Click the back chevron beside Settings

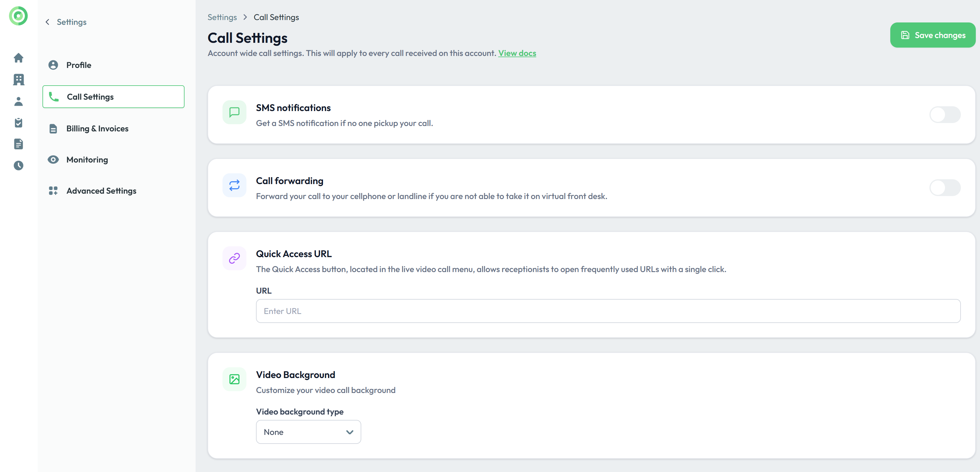coord(48,22)
